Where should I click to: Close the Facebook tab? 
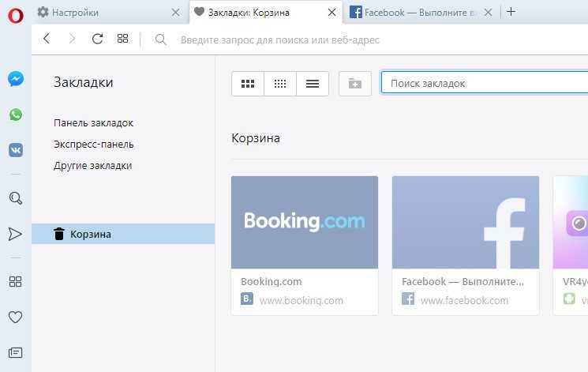tap(488, 13)
